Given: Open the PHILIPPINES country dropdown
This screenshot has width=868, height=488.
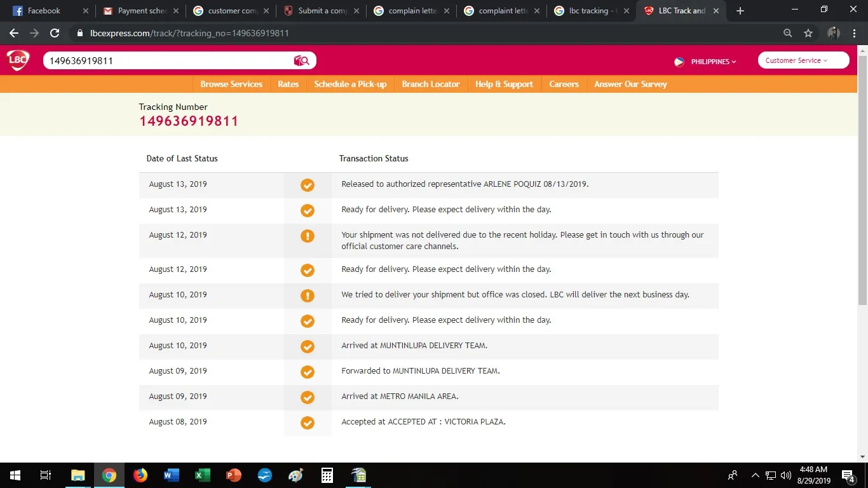Looking at the screenshot, I should click(713, 62).
